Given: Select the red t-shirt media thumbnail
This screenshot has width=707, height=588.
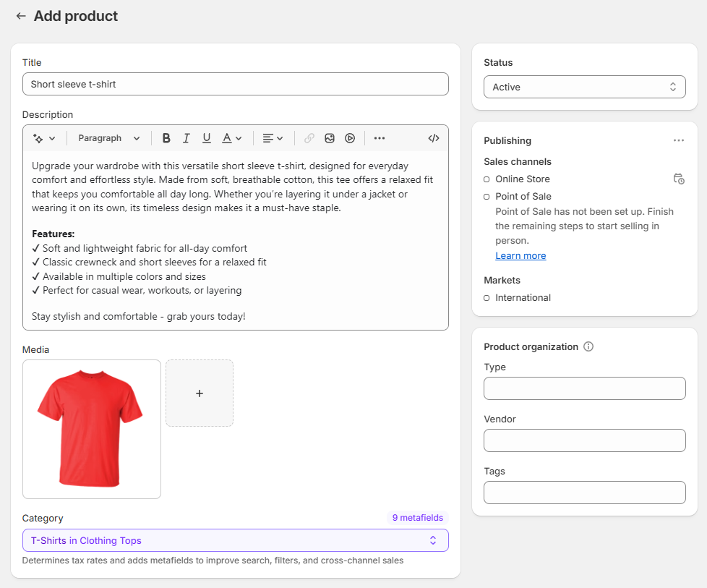Looking at the screenshot, I should point(91,428).
